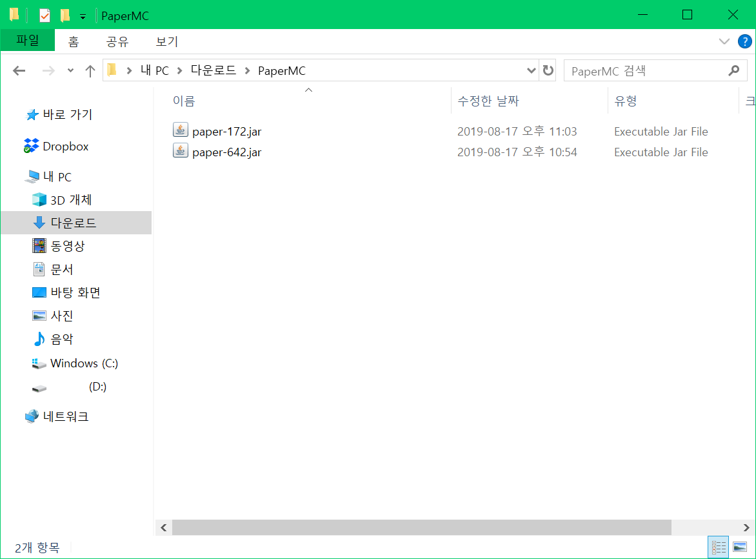Click PaperMC in the address breadcrumb

tap(282, 71)
